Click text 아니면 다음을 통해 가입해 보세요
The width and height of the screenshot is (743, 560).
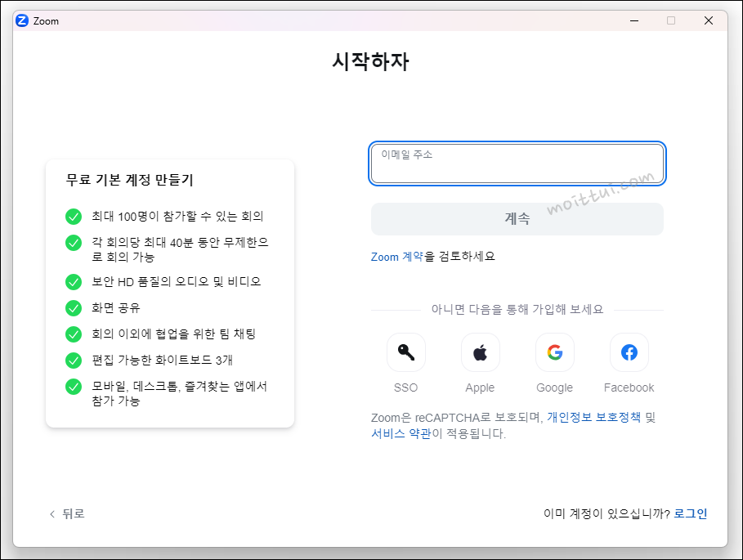517,309
